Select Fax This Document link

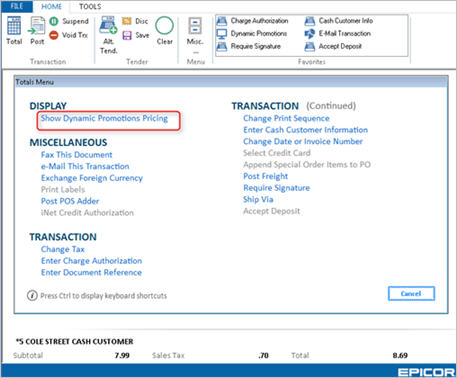click(77, 155)
